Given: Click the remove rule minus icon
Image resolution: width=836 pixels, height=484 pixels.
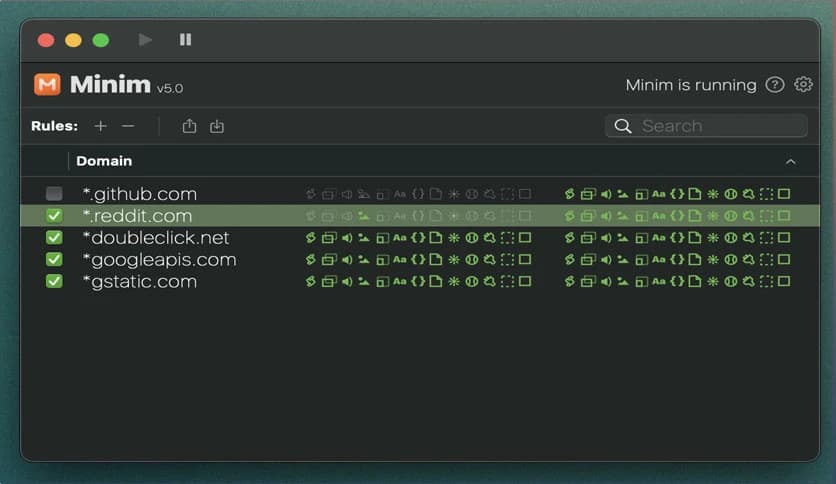Looking at the screenshot, I should pos(128,126).
